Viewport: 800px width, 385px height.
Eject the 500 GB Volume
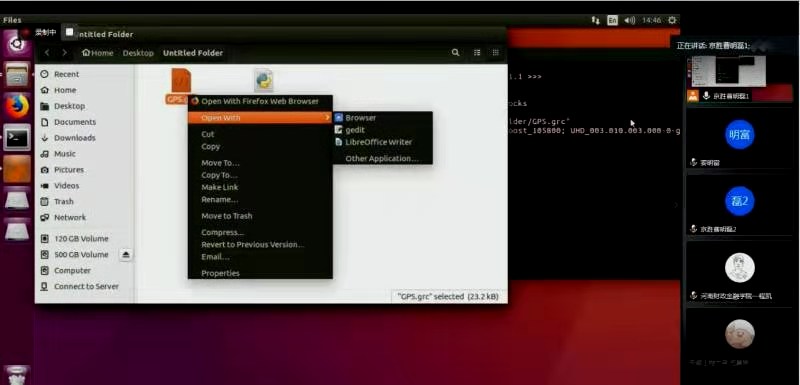point(127,254)
